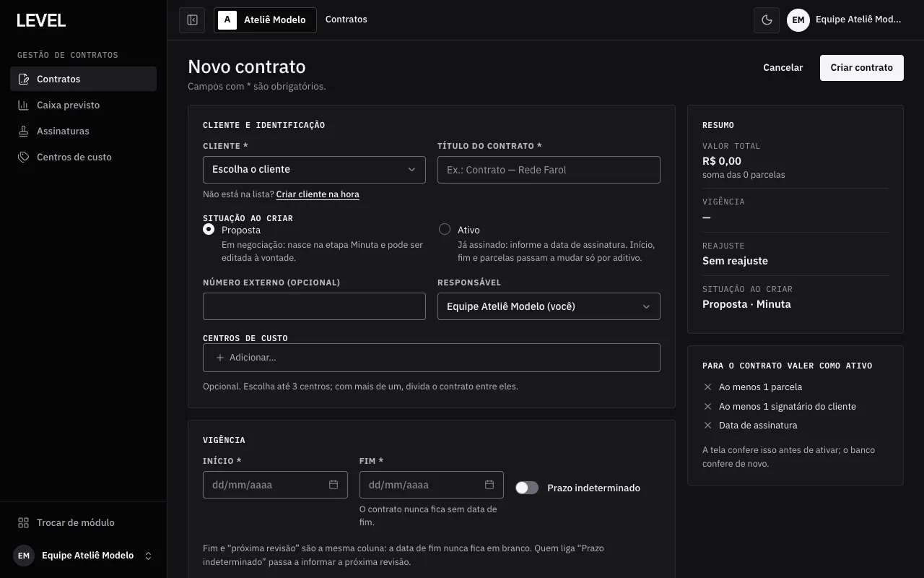Select the Ativo radio option
This screenshot has height=578, width=924.
pos(445,229)
